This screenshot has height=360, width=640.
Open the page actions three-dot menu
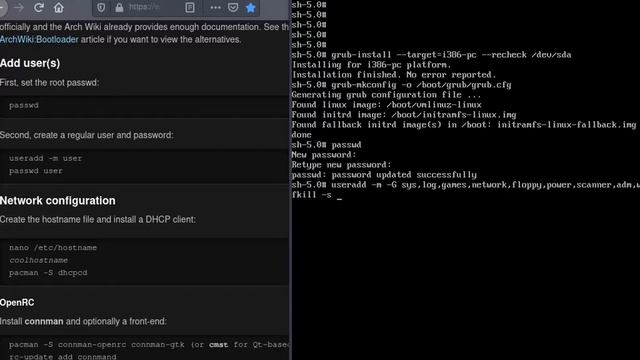click(x=216, y=7)
